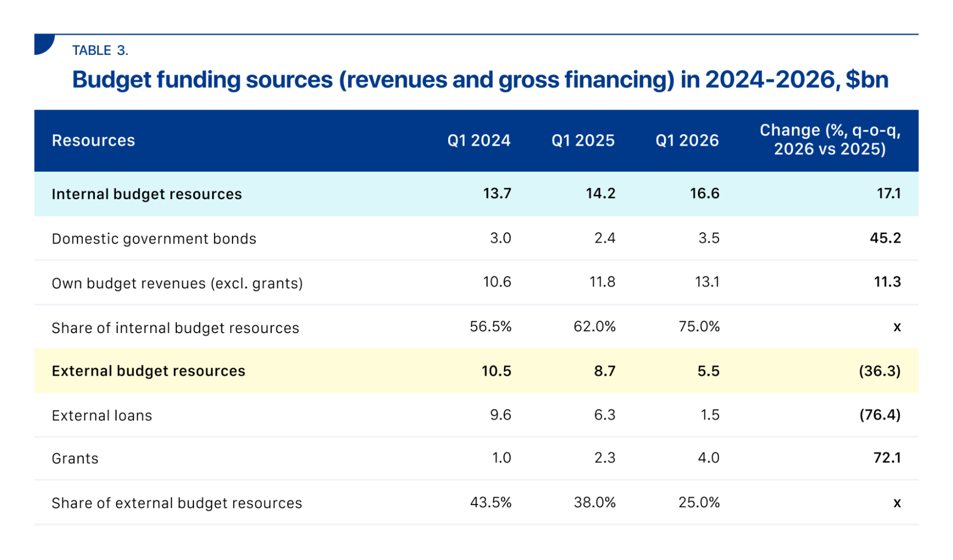Select the "Internal budget resources" row label
This screenshot has height=560, width=953.
pos(147,194)
